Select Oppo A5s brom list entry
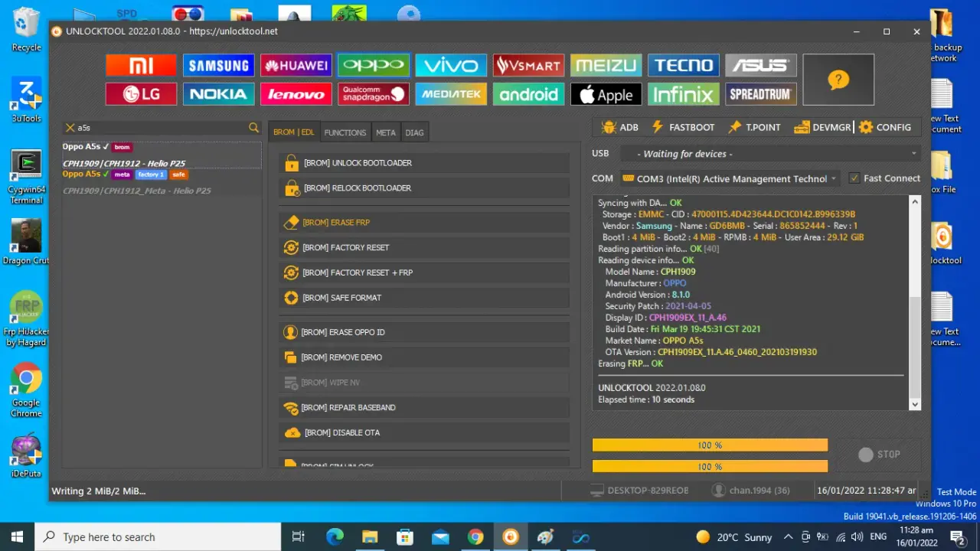980x551 pixels. point(162,155)
